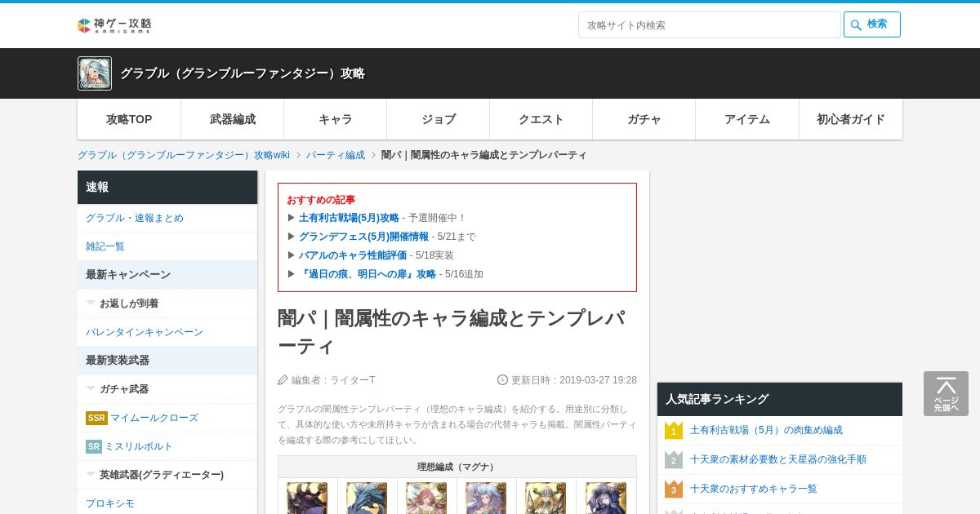Click the 理想編成（マグナ） table header
Viewport: 980px width, 514px height.
(x=457, y=467)
